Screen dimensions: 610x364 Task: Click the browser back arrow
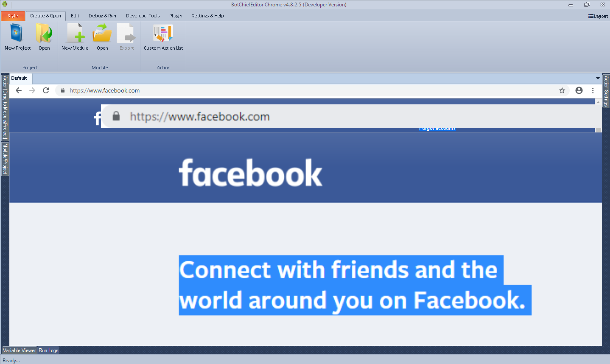click(x=19, y=90)
